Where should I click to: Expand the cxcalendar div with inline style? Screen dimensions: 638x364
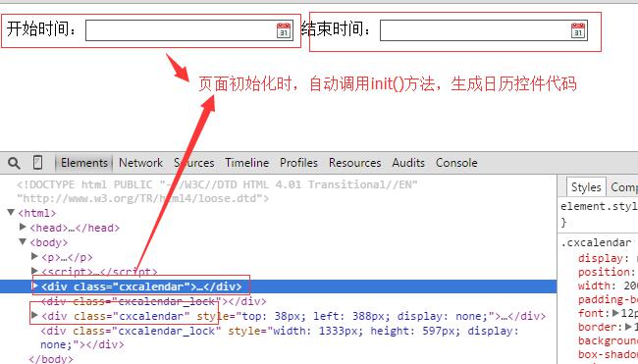(x=34, y=315)
